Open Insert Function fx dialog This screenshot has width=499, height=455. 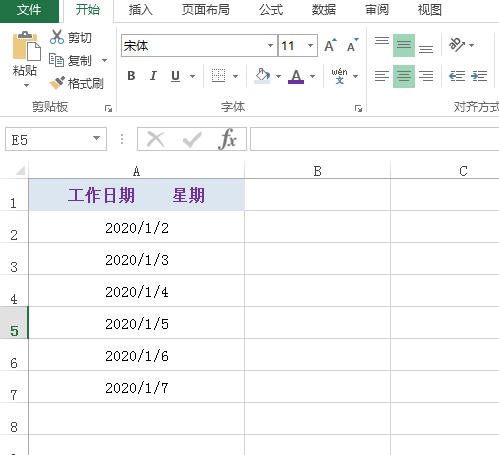228,139
